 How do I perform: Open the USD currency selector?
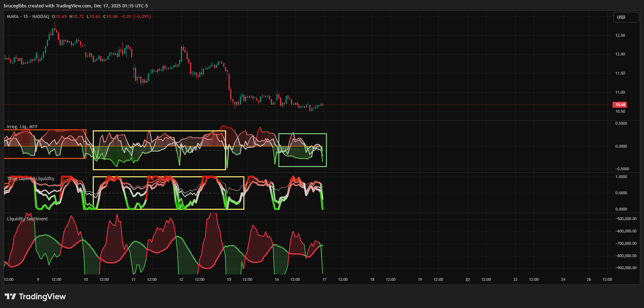coord(626,17)
